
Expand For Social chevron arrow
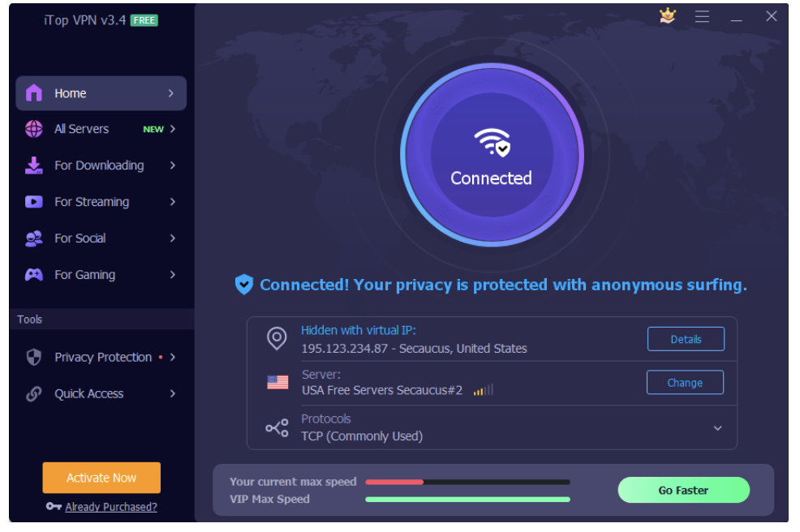click(173, 238)
